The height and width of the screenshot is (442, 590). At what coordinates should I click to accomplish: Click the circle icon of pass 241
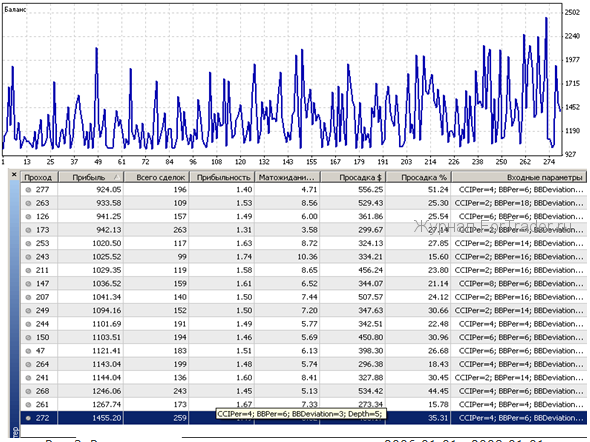[28, 378]
